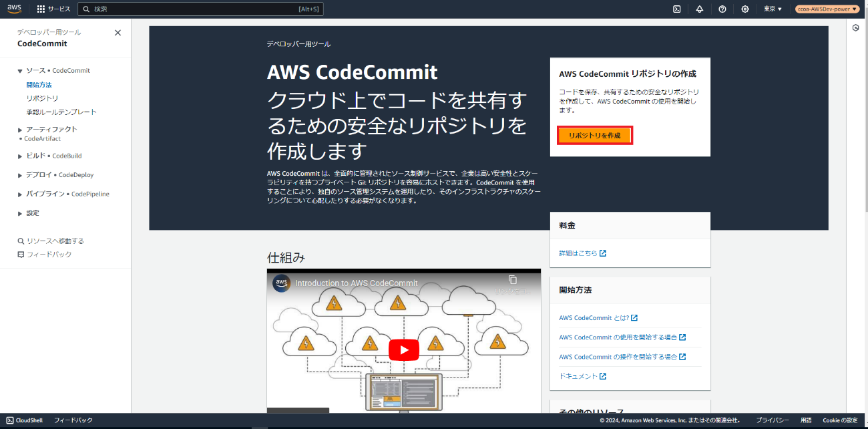Viewport: 868px width, 429px height.
Task: Collapse the ソース CodeCommit section
Action: pyautogui.click(x=20, y=71)
